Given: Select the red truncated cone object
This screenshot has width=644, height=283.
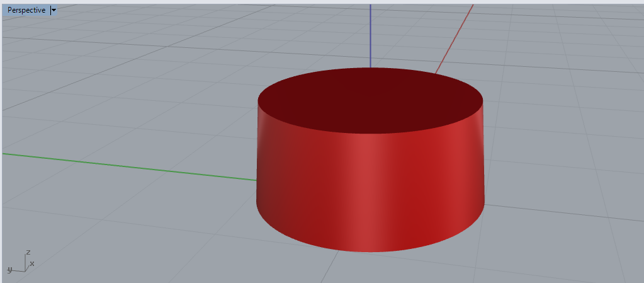Looking at the screenshot, I should (370, 161).
